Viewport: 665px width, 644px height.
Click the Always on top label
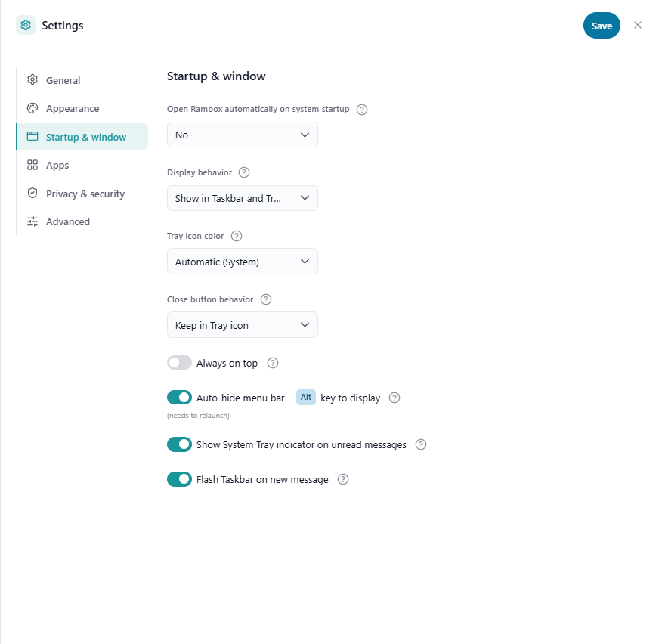click(227, 363)
